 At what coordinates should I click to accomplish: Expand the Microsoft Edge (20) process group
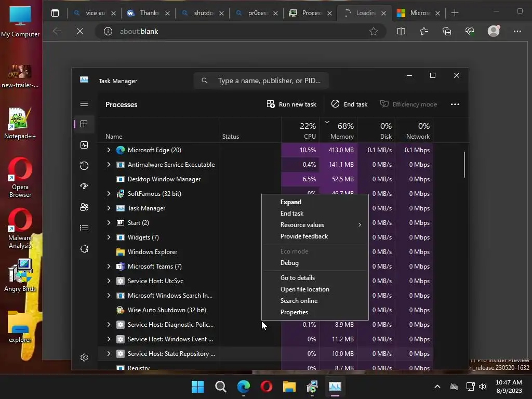coord(109,150)
